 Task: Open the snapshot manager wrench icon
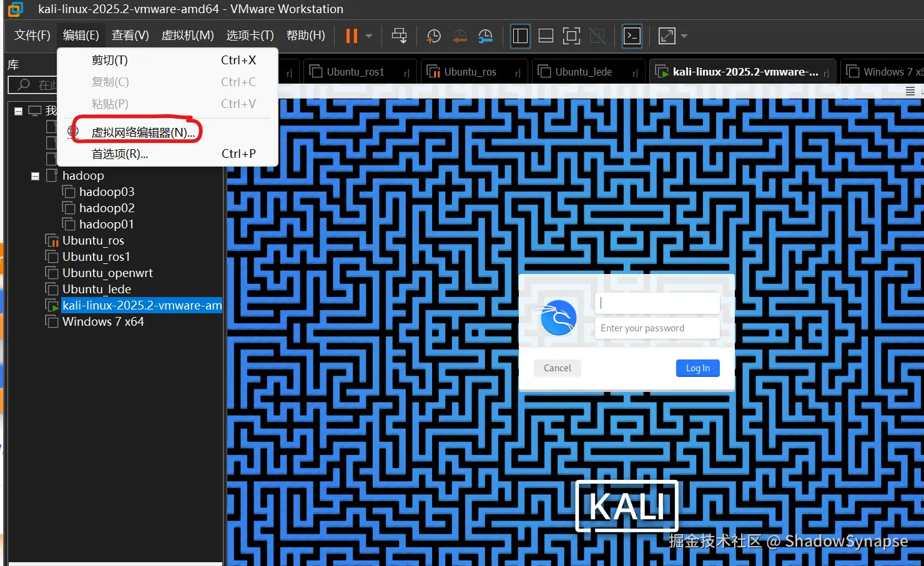pyautogui.click(x=485, y=36)
